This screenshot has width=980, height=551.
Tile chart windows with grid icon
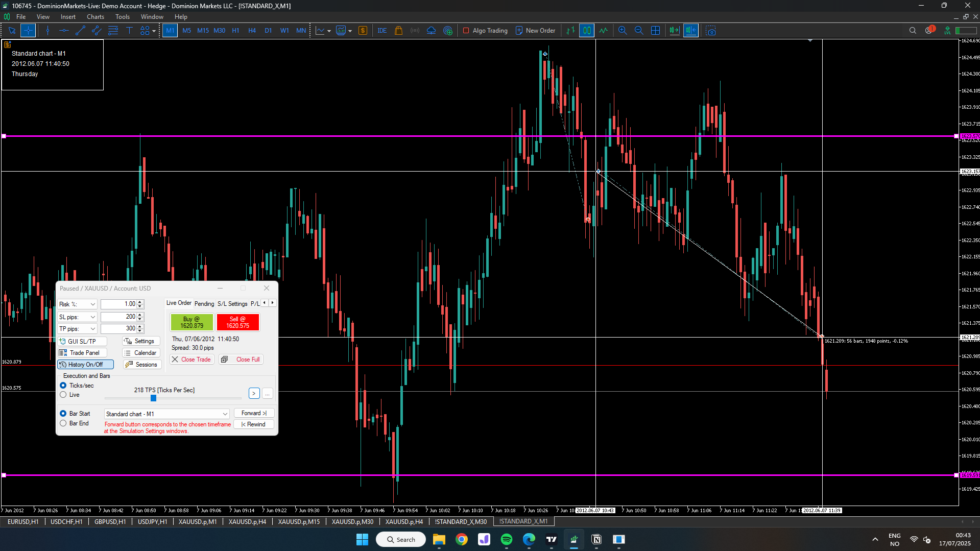pyautogui.click(x=656, y=31)
